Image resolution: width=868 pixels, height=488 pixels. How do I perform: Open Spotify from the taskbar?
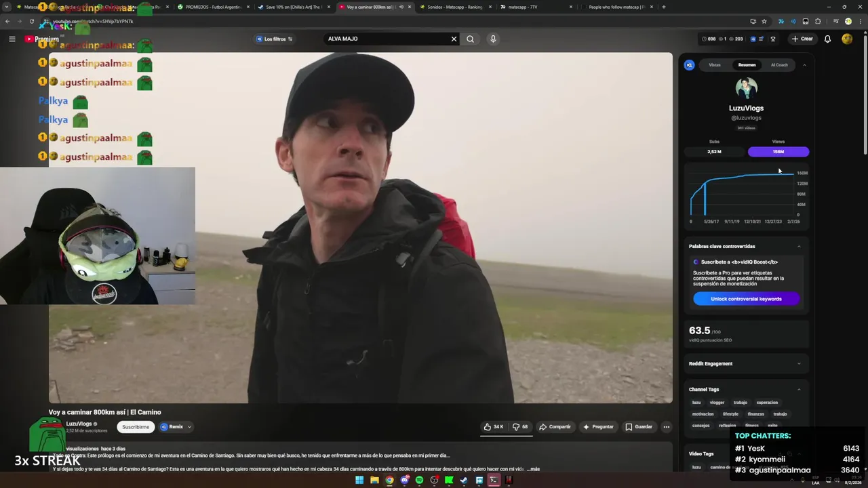(419, 481)
